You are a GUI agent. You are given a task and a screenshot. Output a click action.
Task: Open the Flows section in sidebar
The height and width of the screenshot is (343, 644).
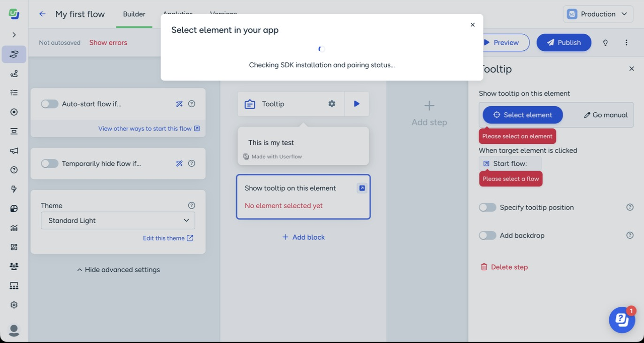tap(14, 54)
